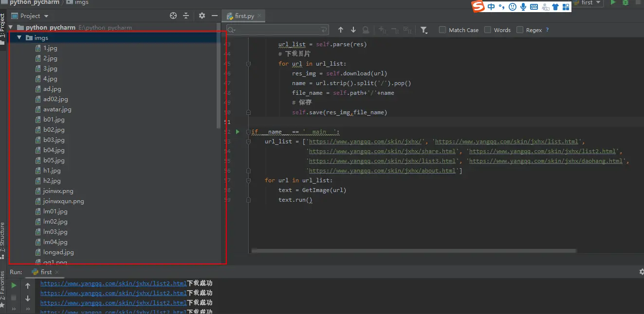Select joinwxqun.png in project tree
644x314 pixels.
pos(63,201)
